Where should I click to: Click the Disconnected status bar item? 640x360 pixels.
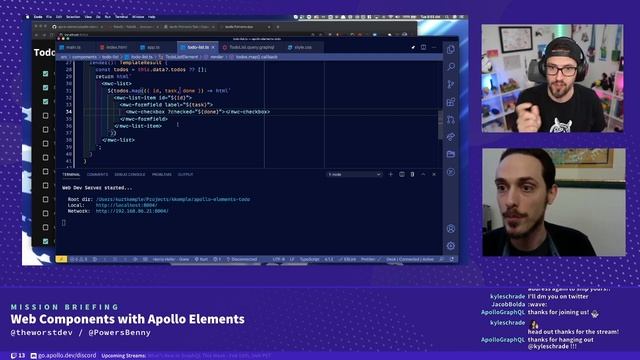click(242, 259)
